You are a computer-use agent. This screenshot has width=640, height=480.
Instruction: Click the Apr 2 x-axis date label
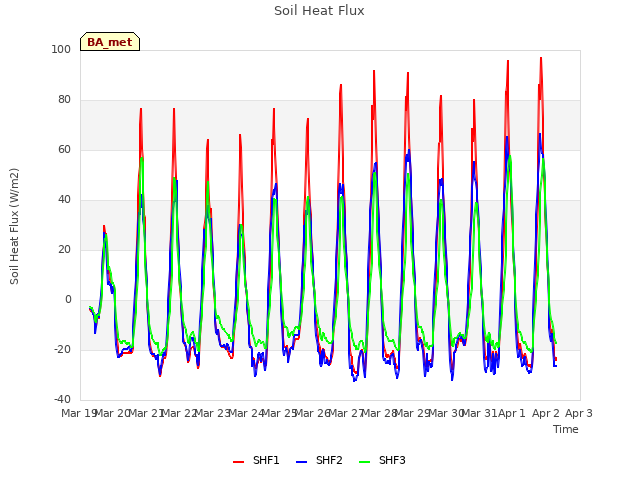click(x=546, y=413)
